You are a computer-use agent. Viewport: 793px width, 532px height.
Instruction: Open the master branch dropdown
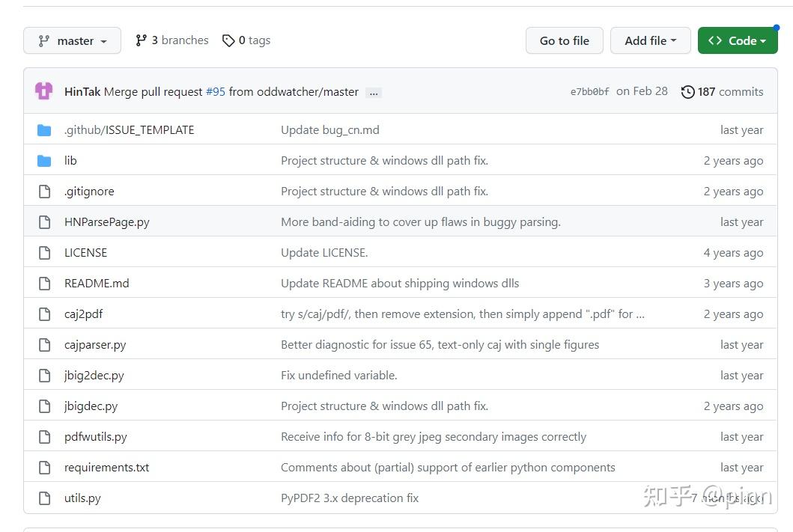(x=73, y=40)
